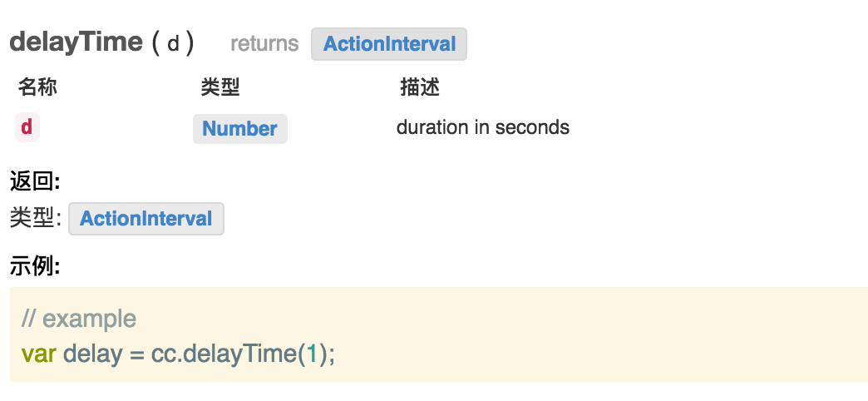
Task: Click the gray 'returns' text in heading
Action: (x=264, y=44)
